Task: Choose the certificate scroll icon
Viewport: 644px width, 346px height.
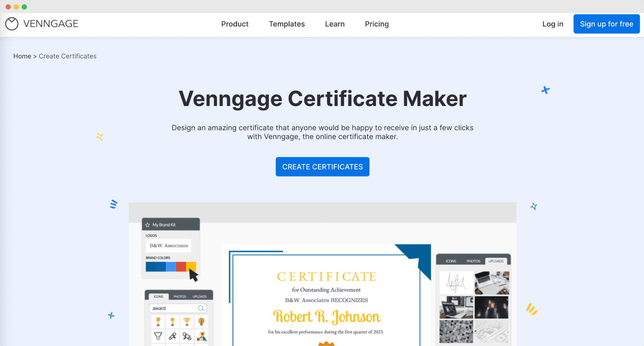Action: point(187,336)
